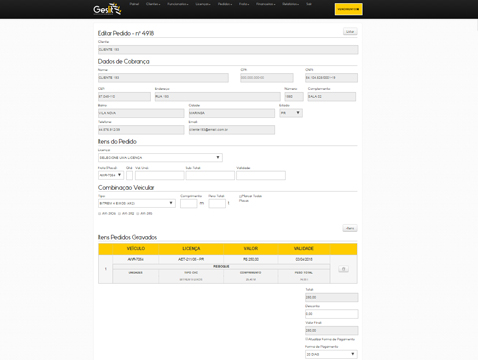
Task: Open the Frota (Placa) dropdown
Action: pyautogui.click(x=111, y=175)
